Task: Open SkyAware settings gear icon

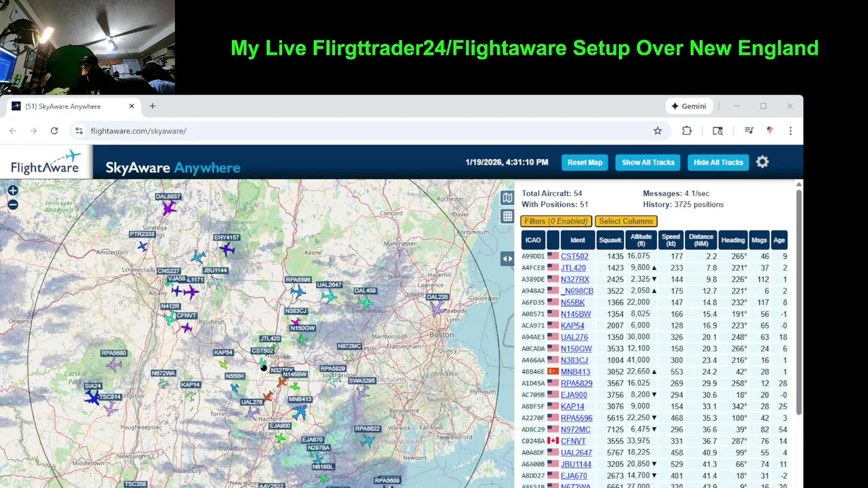Action: coord(762,162)
